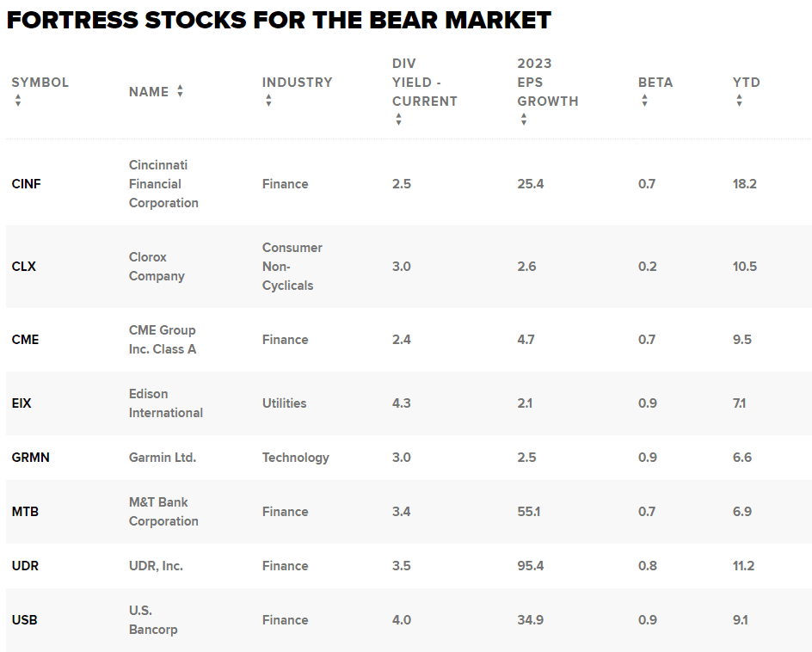Sort table by Symbol column arrows
Screen dimensions: 812x652
(x=18, y=101)
